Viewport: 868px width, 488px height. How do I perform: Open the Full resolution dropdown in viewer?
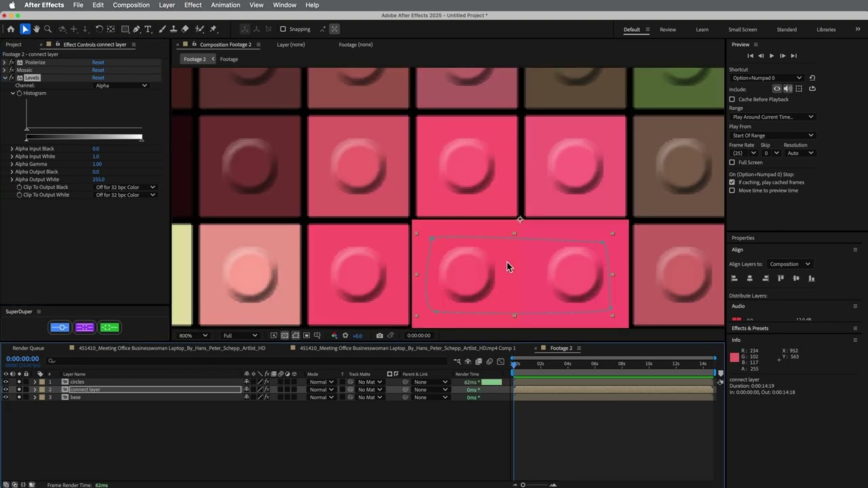pos(240,335)
